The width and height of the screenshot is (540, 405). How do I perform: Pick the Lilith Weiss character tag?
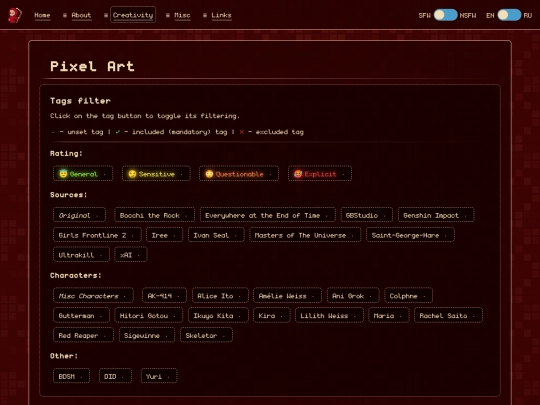329,315
